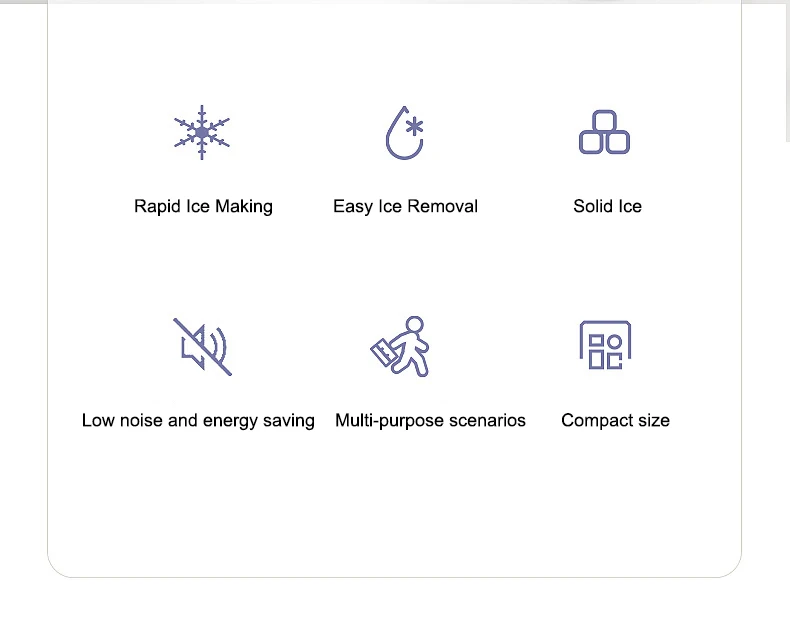This screenshot has width=790, height=618.
Task: Click the sound waves on the speaker icon
Action: point(218,347)
